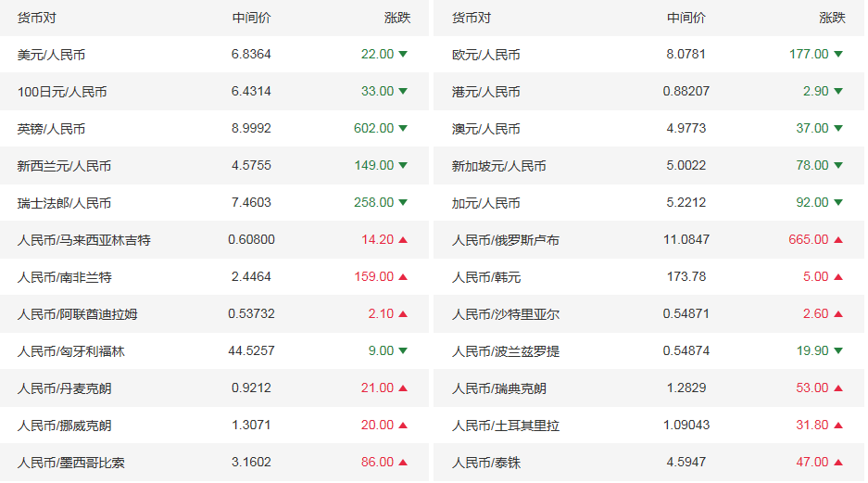Select the 港元/人民币 currency pair
This screenshot has height=483, width=868.
[485, 92]
